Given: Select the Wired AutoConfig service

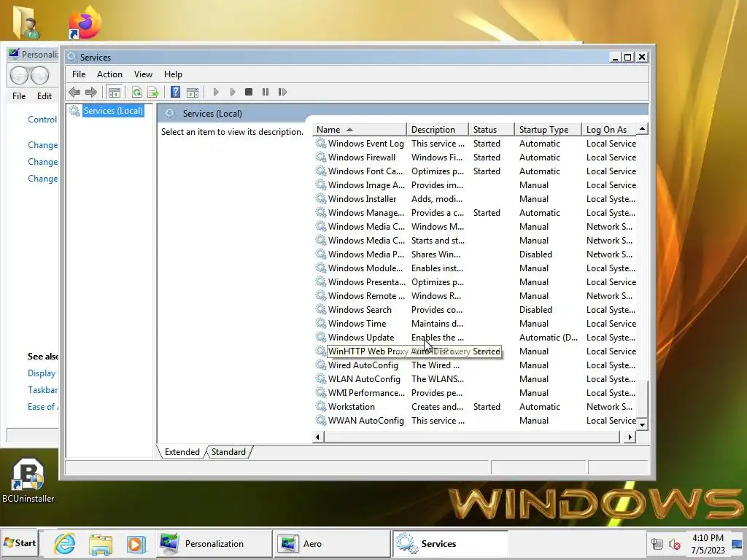Looking at the screenshot, I should [475, 365].
